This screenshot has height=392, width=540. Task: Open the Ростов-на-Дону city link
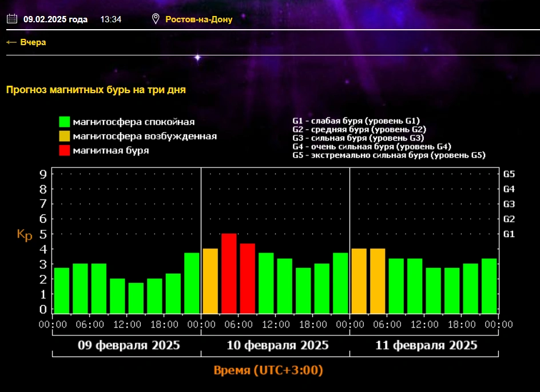(198, 19)
